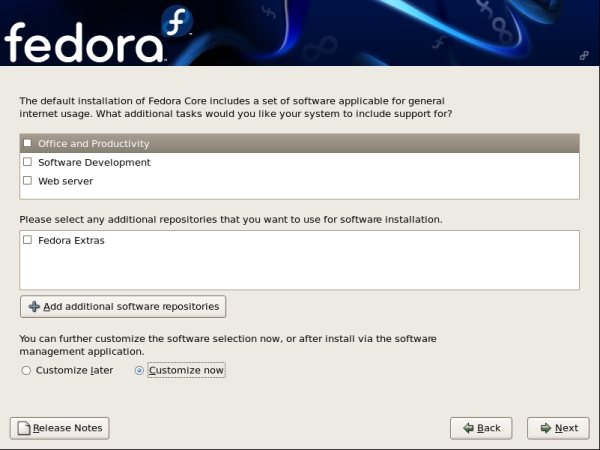Select the Customize now radio button
Viewport: 600px width, 450px height.
pos(139,370)
